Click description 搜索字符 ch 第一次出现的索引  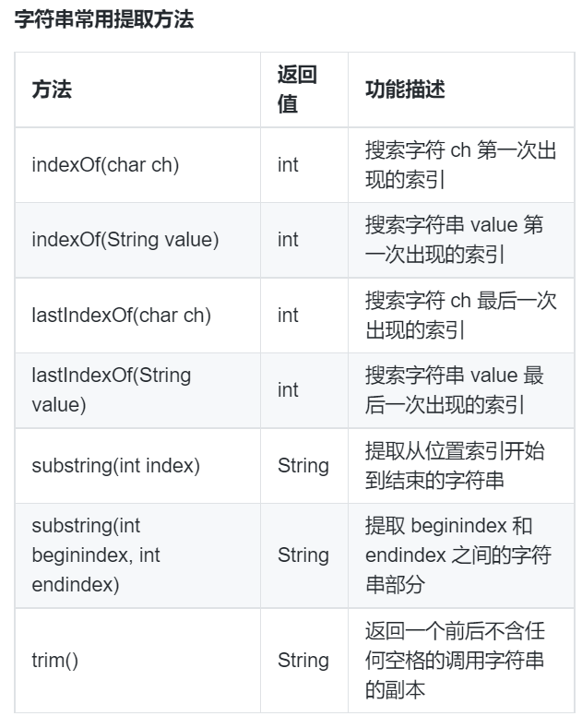(x=460, y=165)
